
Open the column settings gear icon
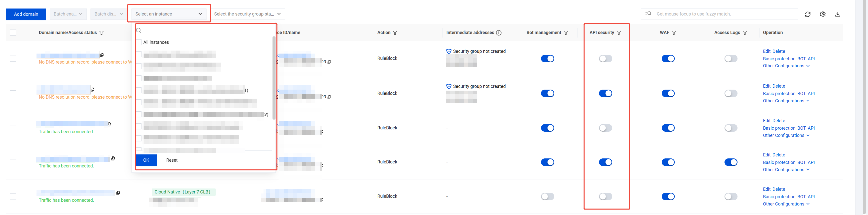click(x=822, y=14)
